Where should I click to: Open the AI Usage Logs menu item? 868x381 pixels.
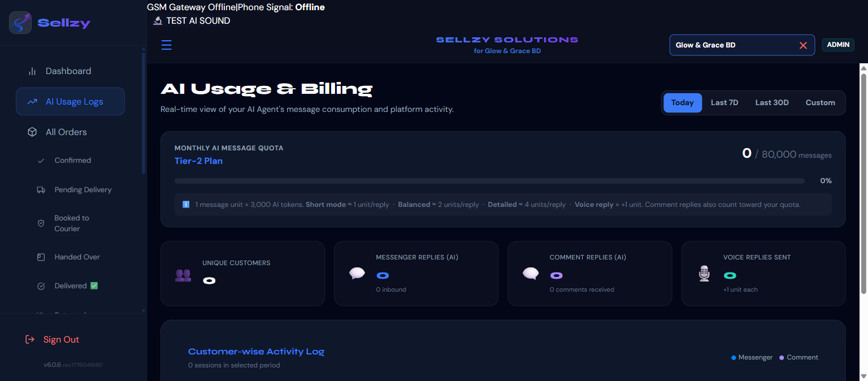coord(70,102)
